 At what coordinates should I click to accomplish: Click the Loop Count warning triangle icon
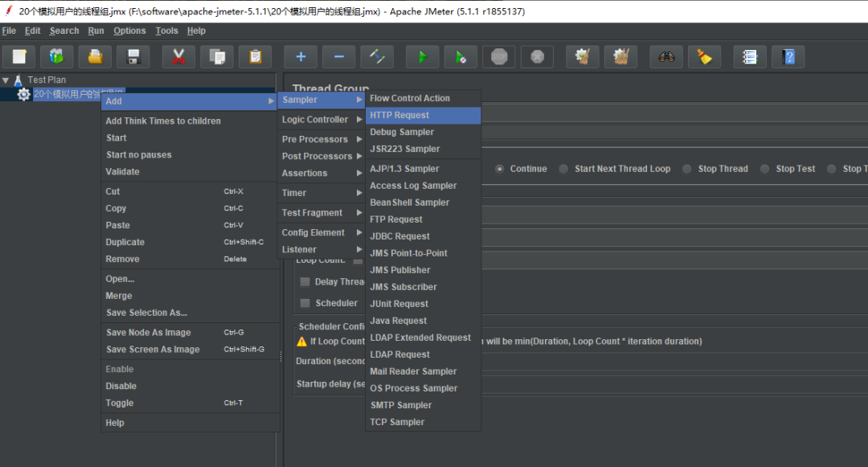[x=301, y=342]
